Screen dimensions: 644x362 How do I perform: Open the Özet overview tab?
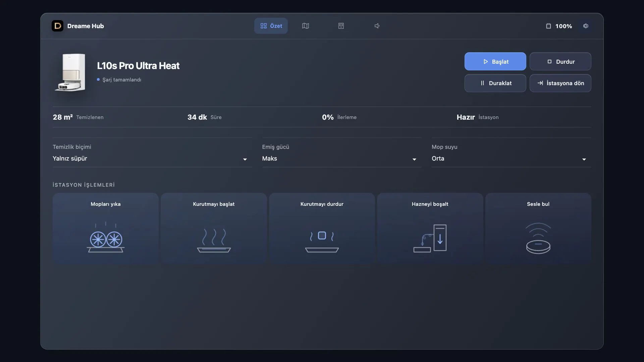click(x=271, y=26)
